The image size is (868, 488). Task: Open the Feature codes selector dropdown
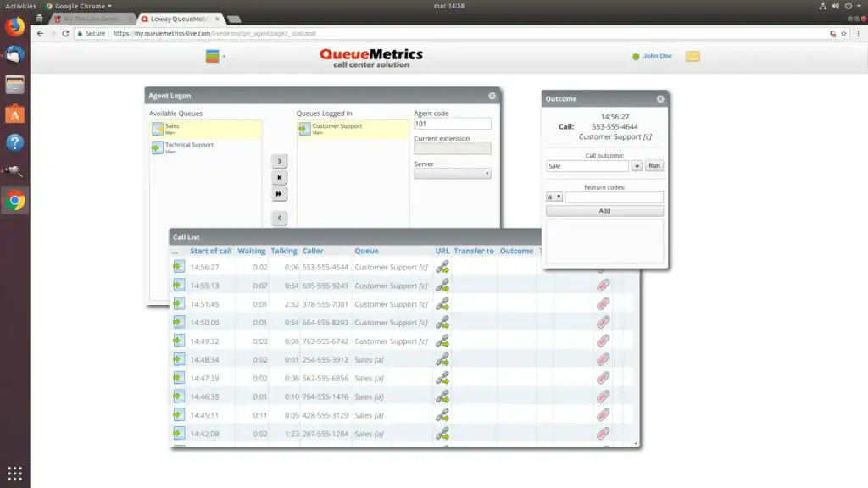(x=554, y=197)
